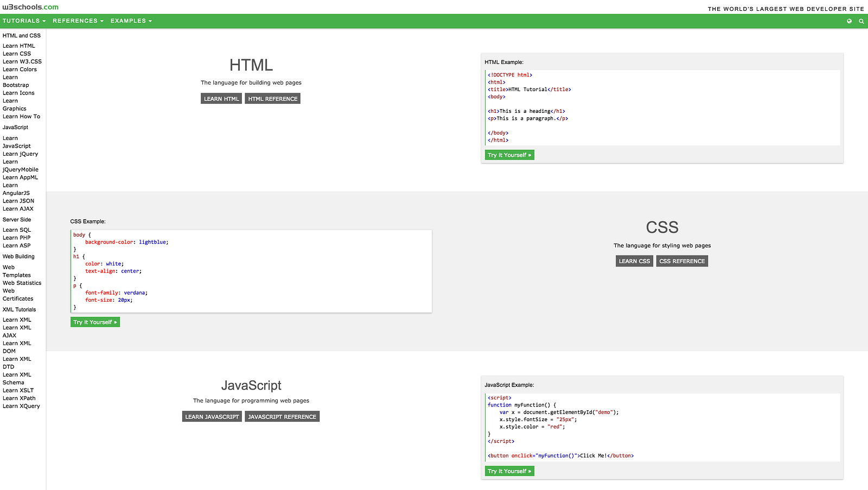Click the 'CSS Example:' label
This screenshot has width=868, height=490.
[x=88, y=221]
